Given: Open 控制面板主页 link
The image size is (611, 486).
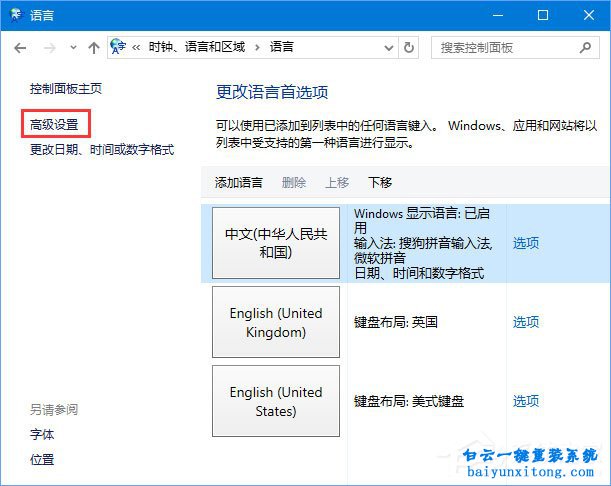Looking at the screenshot, I should (66, 89).
